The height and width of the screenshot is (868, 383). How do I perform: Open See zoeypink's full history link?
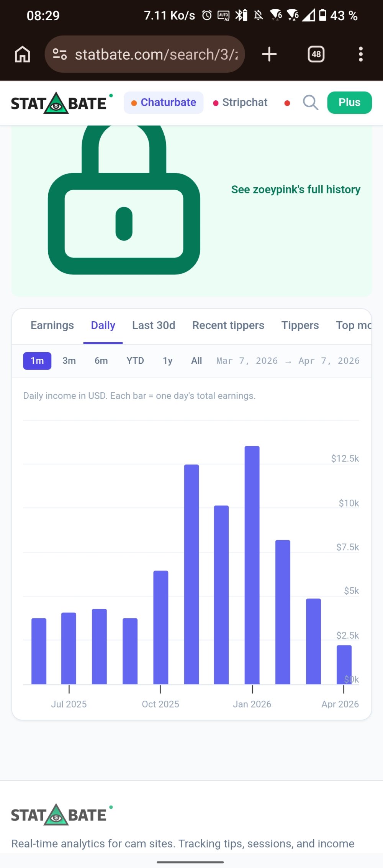pos(296,190)
